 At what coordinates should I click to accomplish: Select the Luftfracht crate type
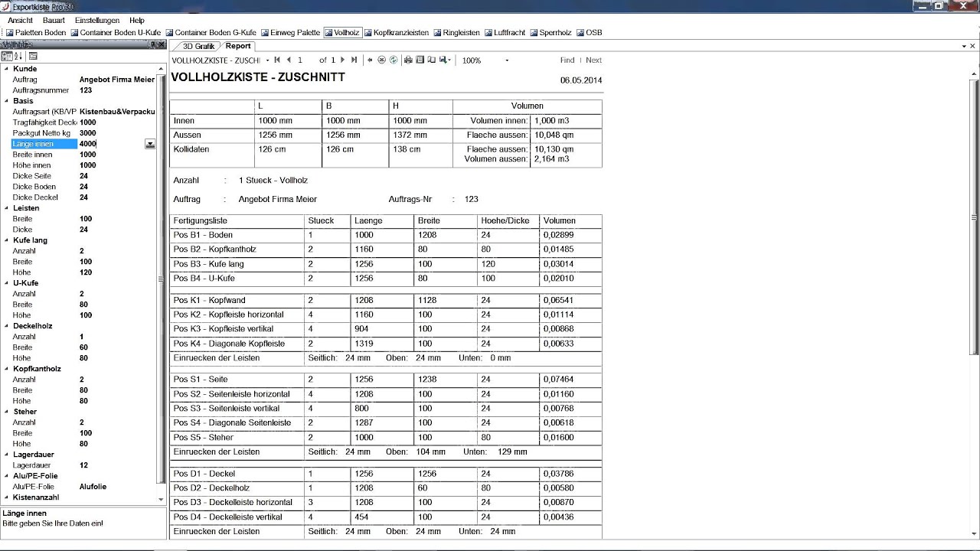point(505,33)
